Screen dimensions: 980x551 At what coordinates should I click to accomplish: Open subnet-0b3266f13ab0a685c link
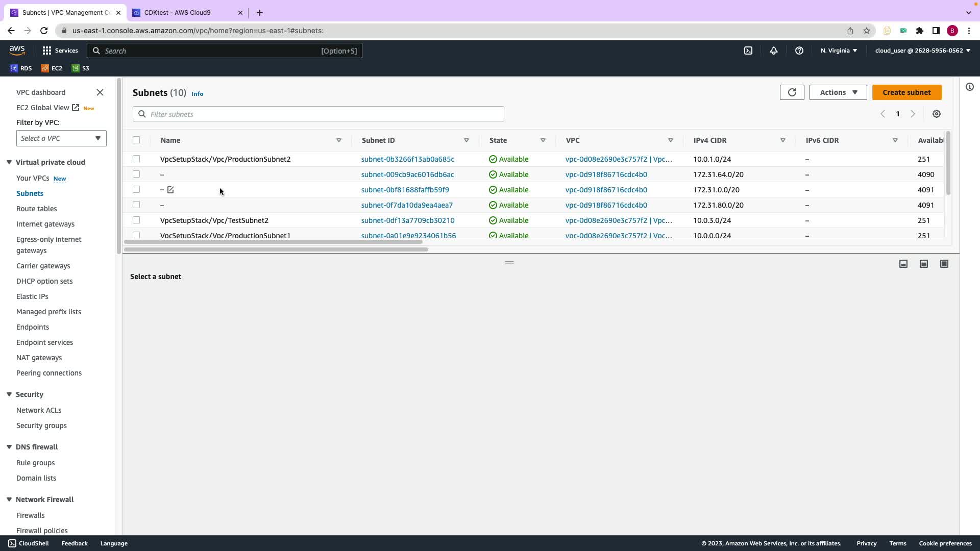pyautogui.click(x=407, y=159)
